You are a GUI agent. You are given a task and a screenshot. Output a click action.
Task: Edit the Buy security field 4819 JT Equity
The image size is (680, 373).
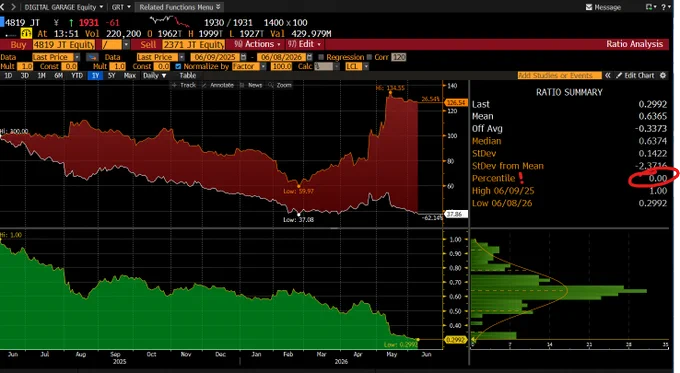click(64, 45)
